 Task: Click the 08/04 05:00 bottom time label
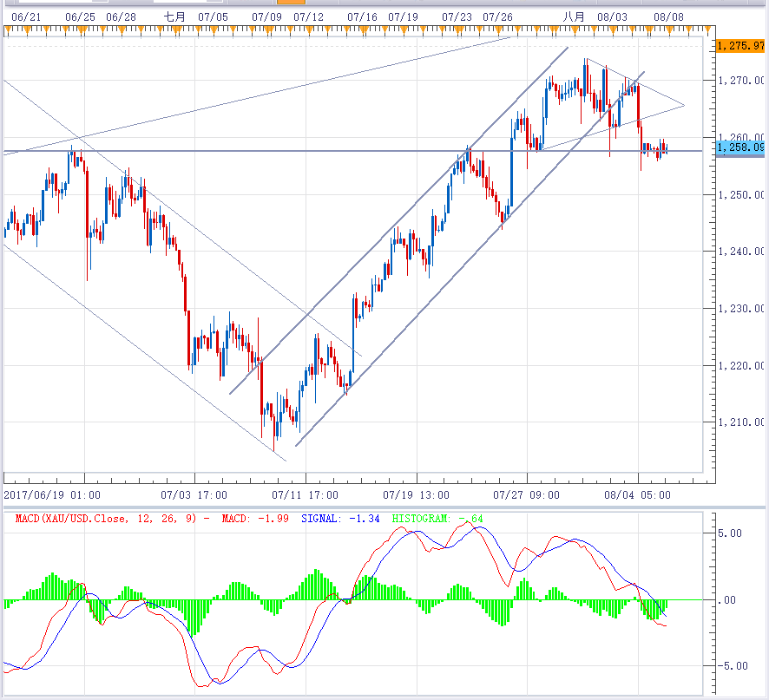coord(641,495)
